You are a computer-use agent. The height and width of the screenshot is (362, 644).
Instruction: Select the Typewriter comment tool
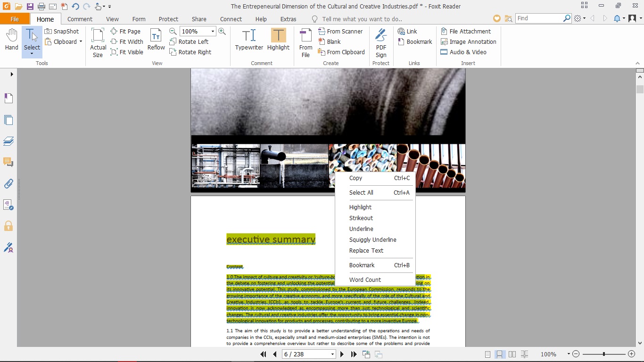tap(249, 39)
